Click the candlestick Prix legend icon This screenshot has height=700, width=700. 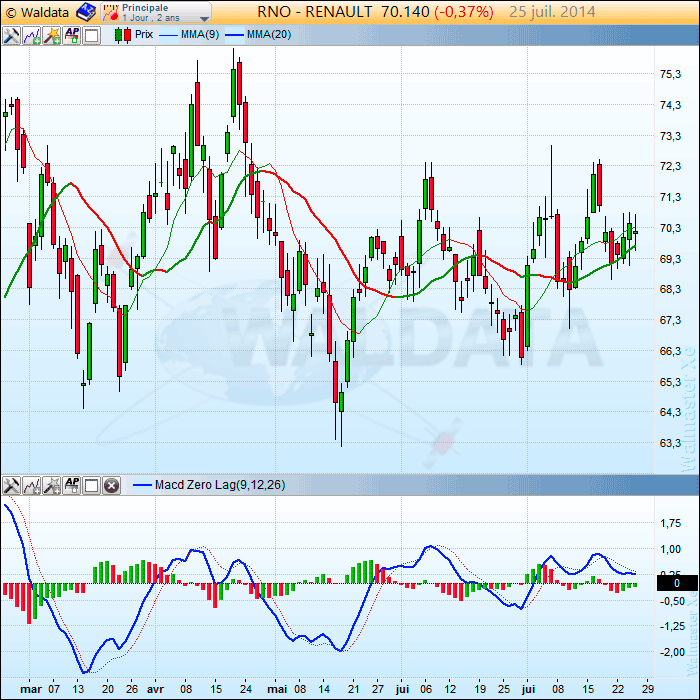(123, 35)
